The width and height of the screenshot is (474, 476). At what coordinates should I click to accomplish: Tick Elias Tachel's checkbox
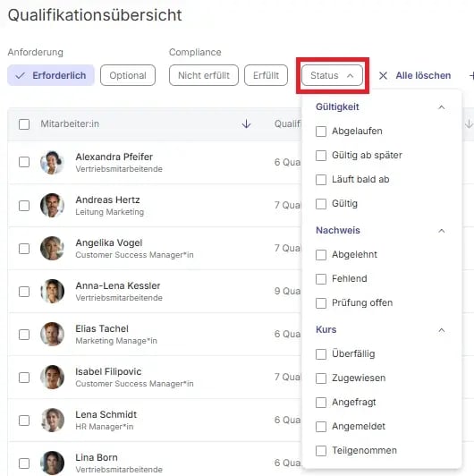pyautogui.click(x=24, y=335)
